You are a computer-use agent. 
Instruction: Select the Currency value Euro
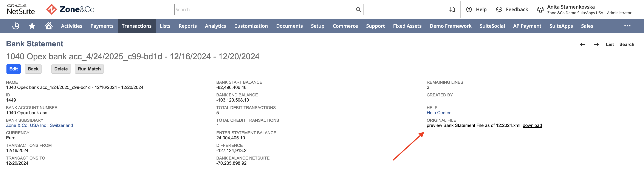click(x=11, y=138)
